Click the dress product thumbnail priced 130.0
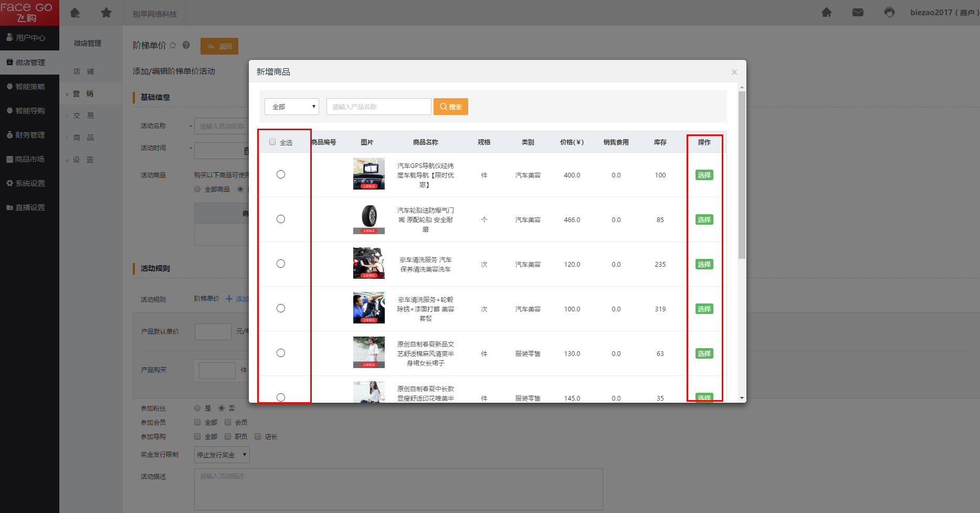980x513 pixels. 368,352
